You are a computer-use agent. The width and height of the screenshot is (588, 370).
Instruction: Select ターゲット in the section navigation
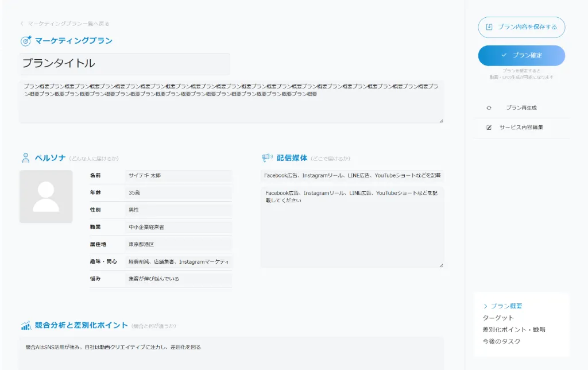click(498, 318)
